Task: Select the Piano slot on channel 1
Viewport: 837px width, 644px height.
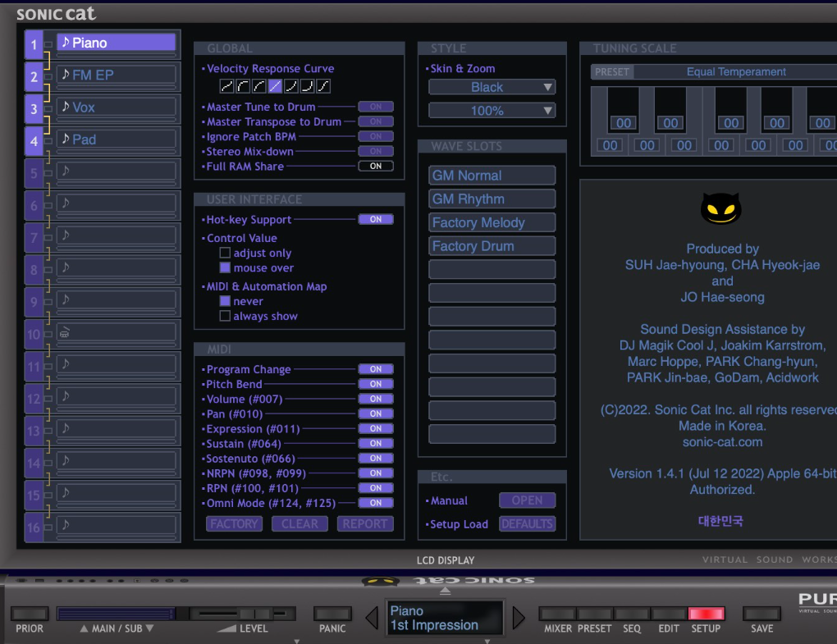Action: click(x=117, y=43)
